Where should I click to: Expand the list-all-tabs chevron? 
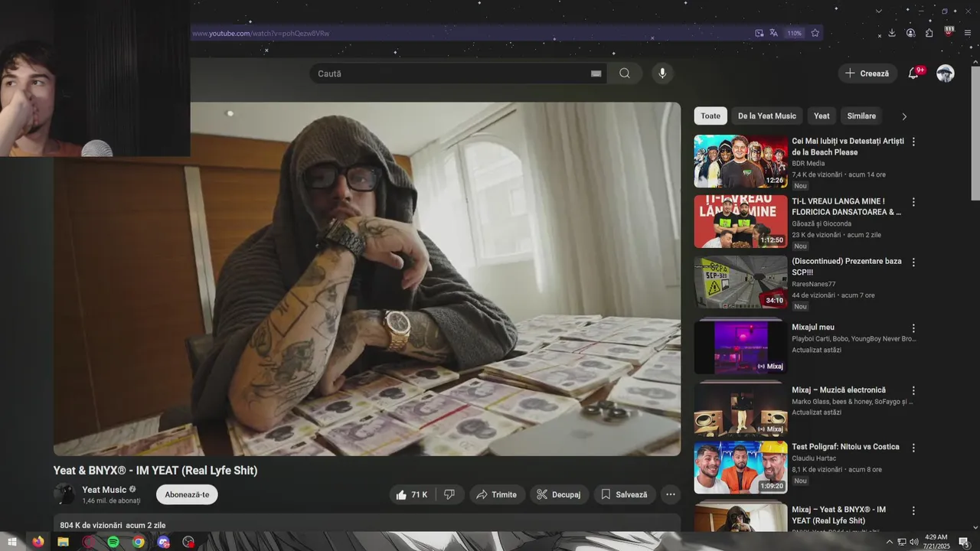(879, 11)
